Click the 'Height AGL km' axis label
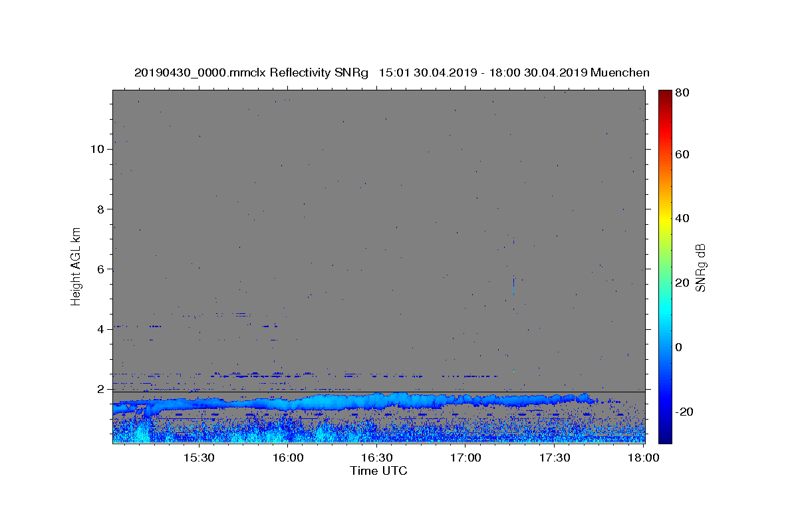This screenshot has height=532, width=798. coord(76,266)
